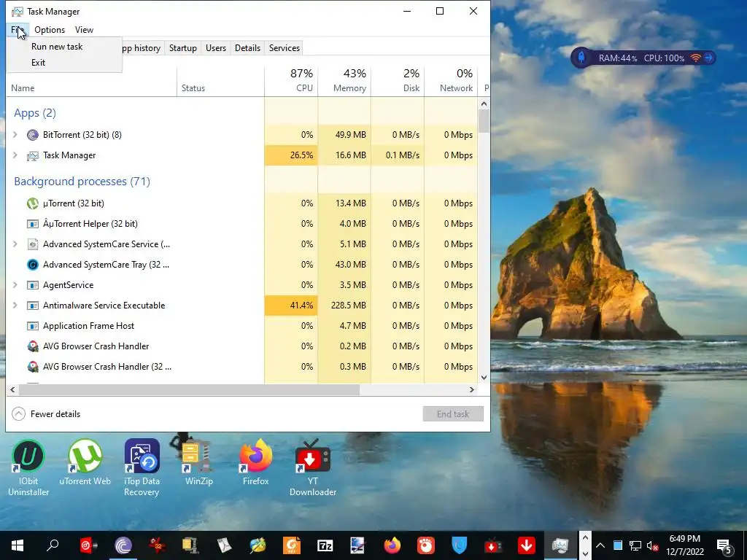The height and width of the screenshot is (560, 747).
Task: Open WinZip desktop shortcut
Action: point(198,463)
